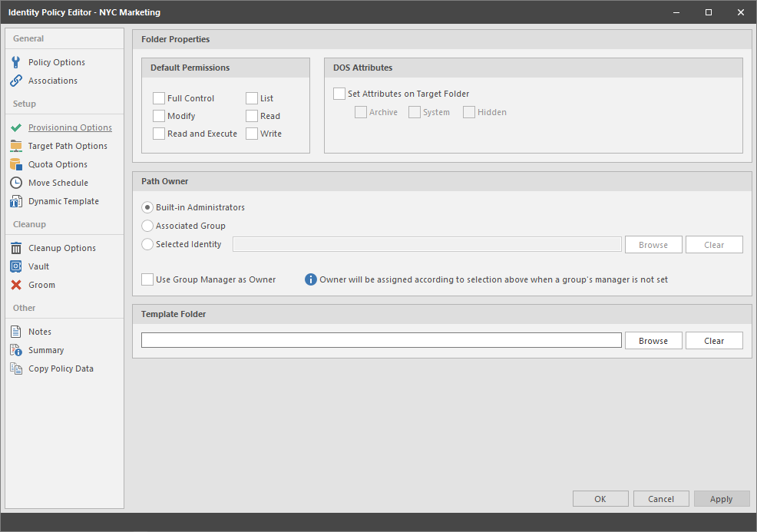This screenshot has width=757, height=532.
Task: Click the Policy Options wrench icon
Action: [x=16, y=62]
